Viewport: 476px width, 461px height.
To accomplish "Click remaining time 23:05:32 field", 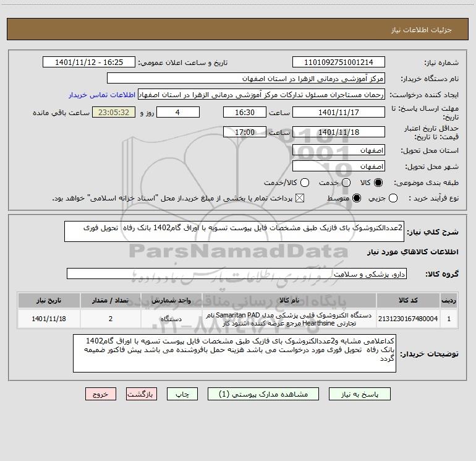I will tap(114, 112).
